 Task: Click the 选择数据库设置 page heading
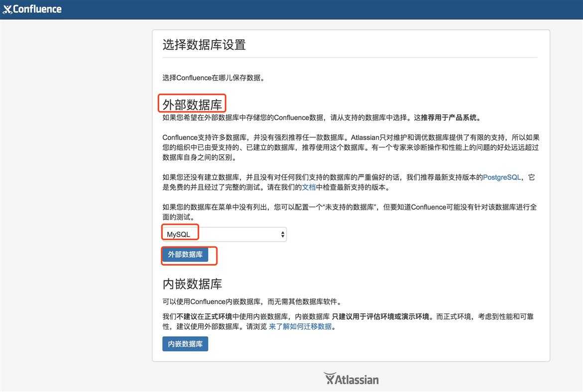204,45
